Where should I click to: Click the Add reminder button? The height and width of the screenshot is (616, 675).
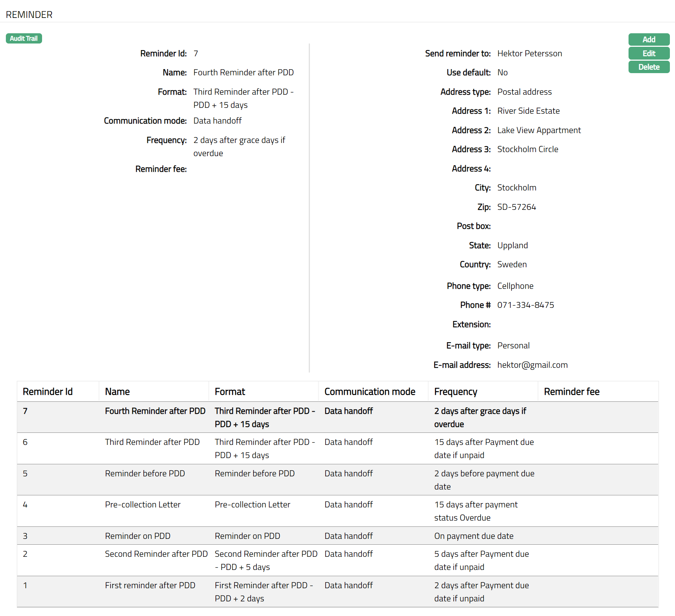point(649,39)
